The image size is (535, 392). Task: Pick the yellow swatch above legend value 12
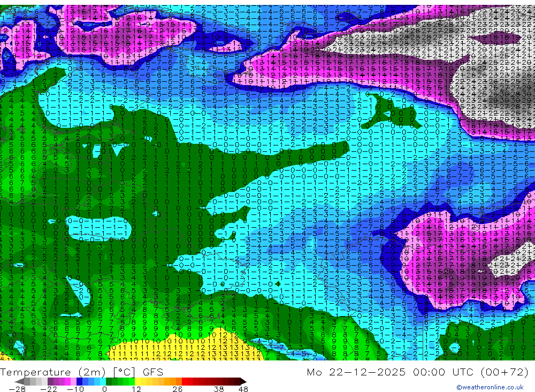click(x=138, y=381)
